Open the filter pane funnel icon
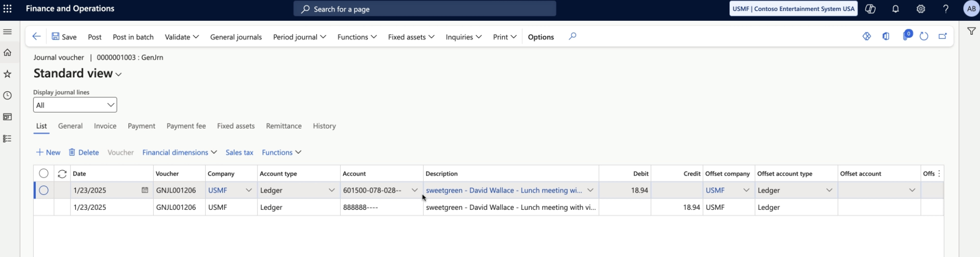 click(971, 31)
